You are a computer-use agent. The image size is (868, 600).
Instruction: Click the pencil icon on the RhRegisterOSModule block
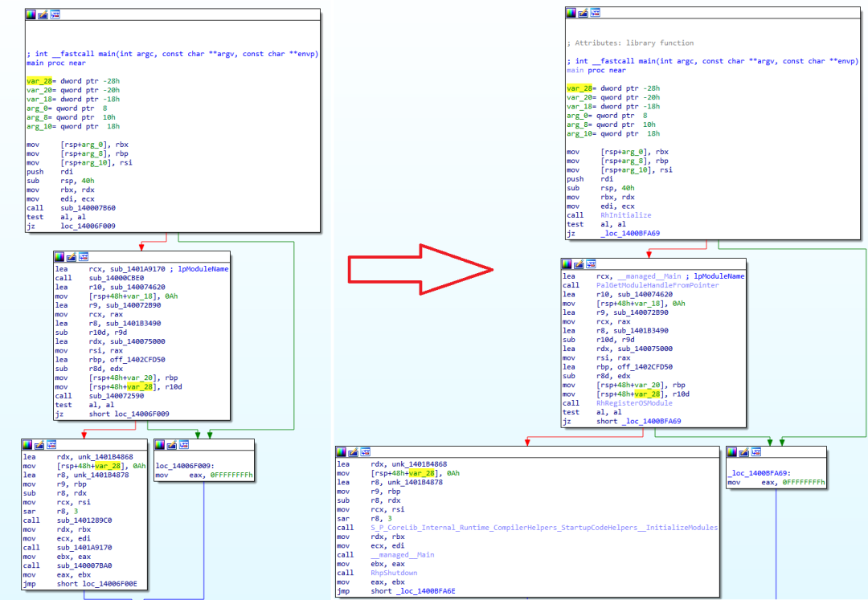pyautogui.click(x=578, y=263)
